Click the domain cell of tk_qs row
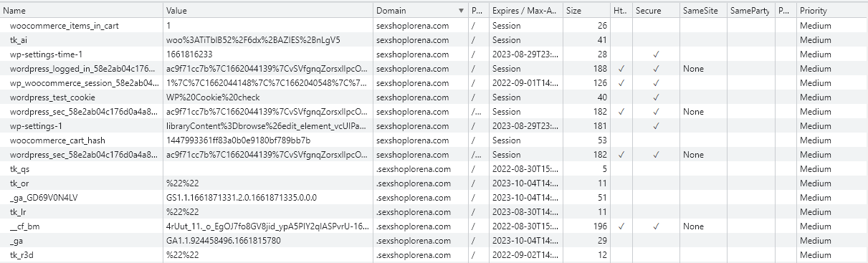868x263 pixels. 420,169
